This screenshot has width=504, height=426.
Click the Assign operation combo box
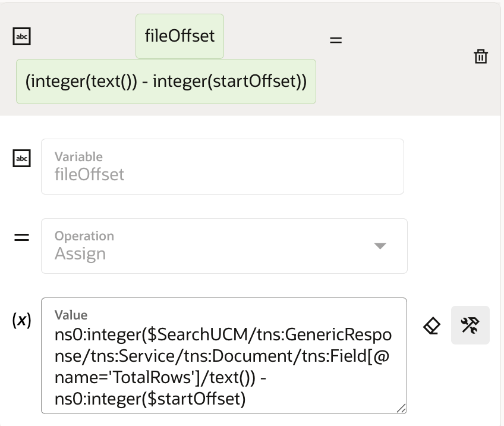(x=224, y=246)
